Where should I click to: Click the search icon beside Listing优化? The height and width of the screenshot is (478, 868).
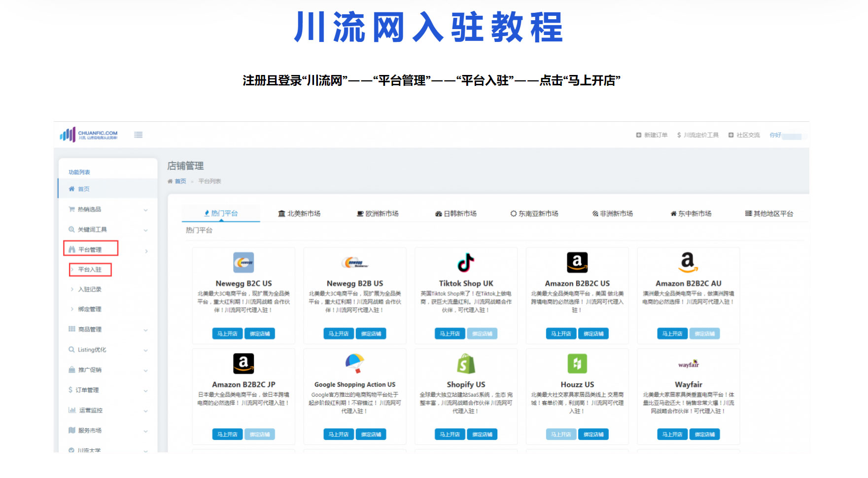(71, 349)
